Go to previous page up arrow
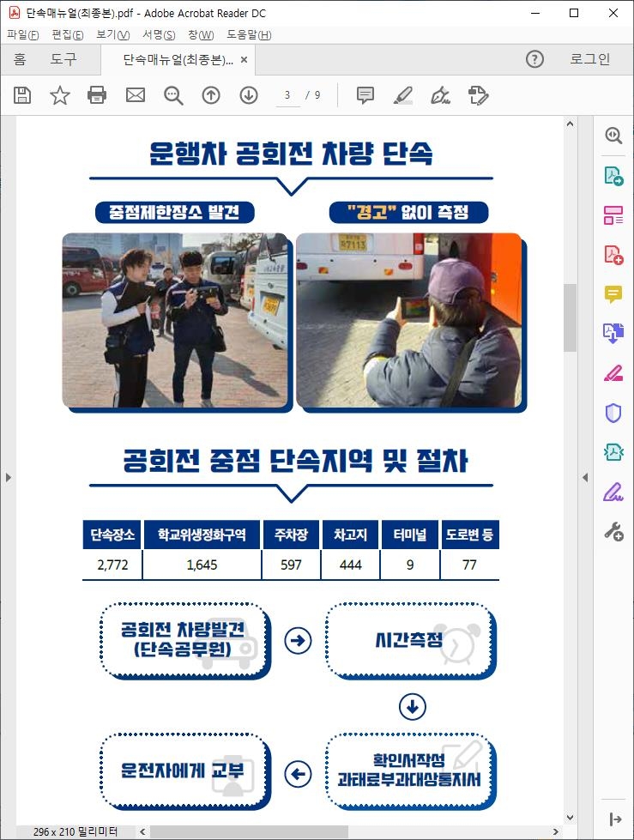 coord(211,95)
